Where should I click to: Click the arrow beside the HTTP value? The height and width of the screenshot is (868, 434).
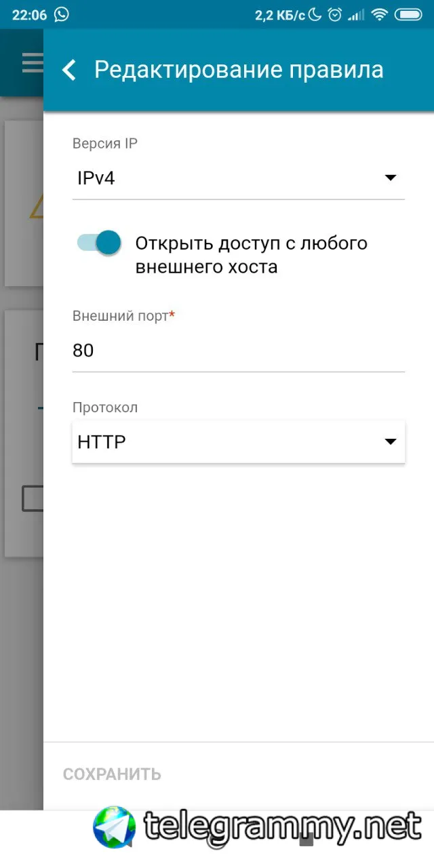(390, 442)
